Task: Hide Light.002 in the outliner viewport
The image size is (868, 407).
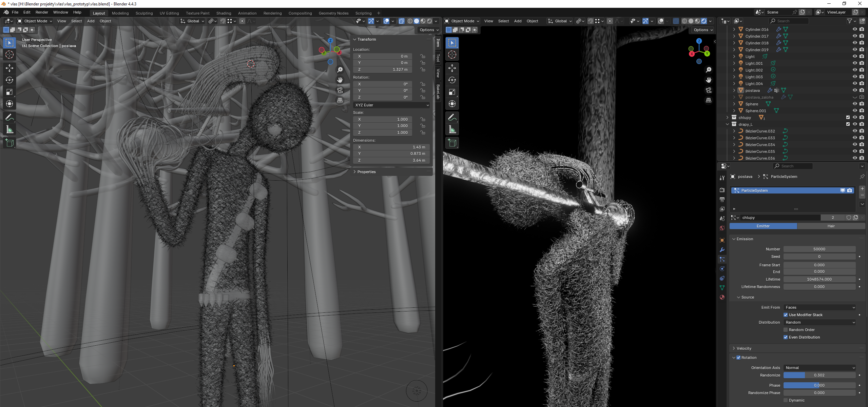Action: (x=854, y=70)
